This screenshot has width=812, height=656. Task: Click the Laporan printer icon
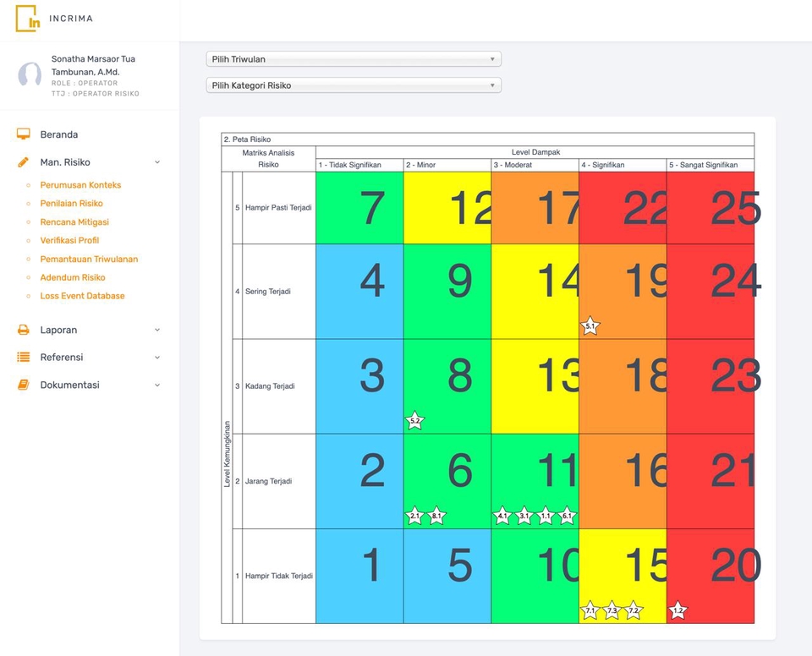pyautogui.click(x=24, y=330)
